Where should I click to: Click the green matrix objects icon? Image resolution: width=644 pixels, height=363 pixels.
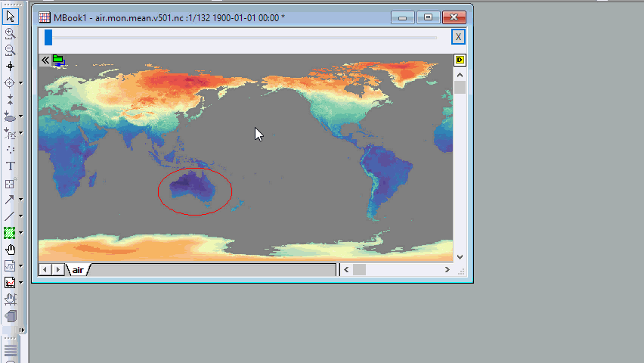(x=58, y=60)
